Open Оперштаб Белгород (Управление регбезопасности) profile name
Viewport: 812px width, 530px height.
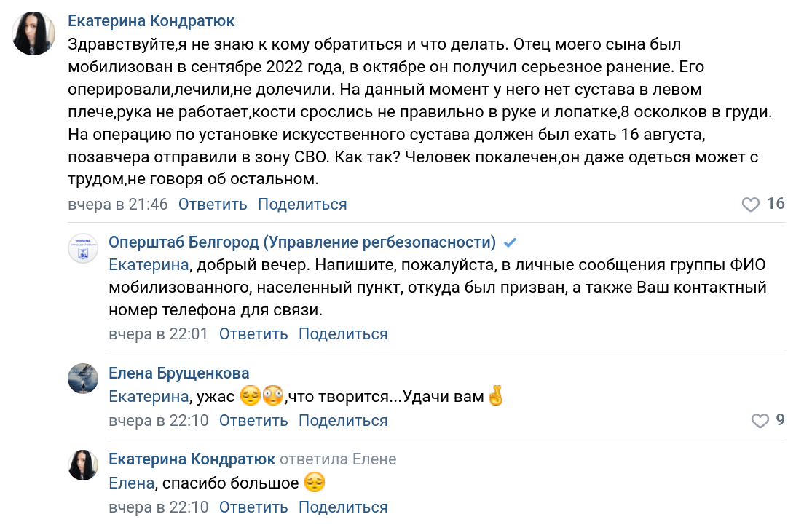click(x=302, y=242)
